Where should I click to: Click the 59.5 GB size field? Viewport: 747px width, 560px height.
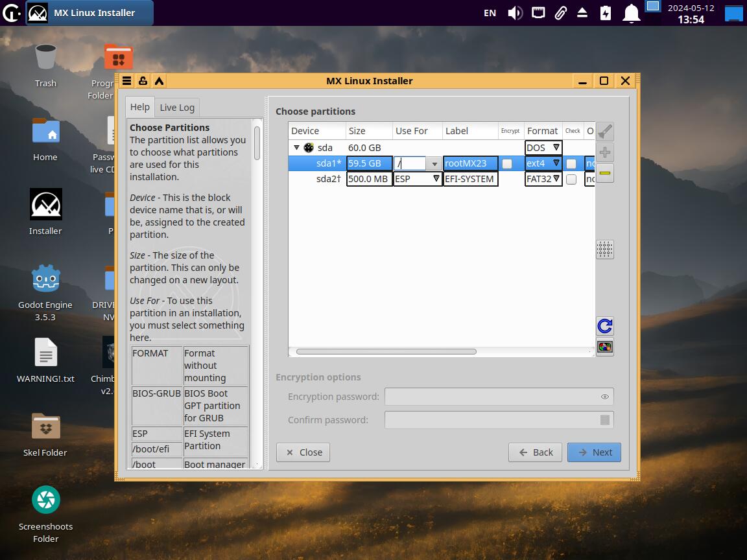tap(369, 163)
